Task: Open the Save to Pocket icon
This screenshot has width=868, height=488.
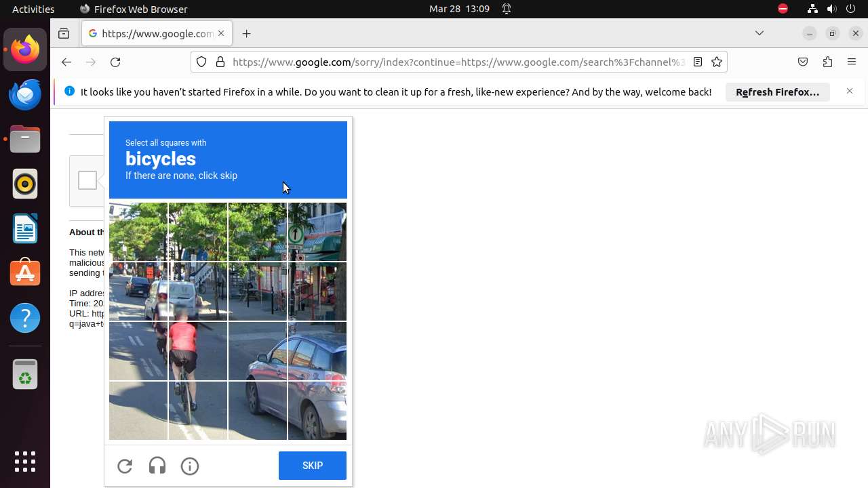Action: (x=803, y=62)
